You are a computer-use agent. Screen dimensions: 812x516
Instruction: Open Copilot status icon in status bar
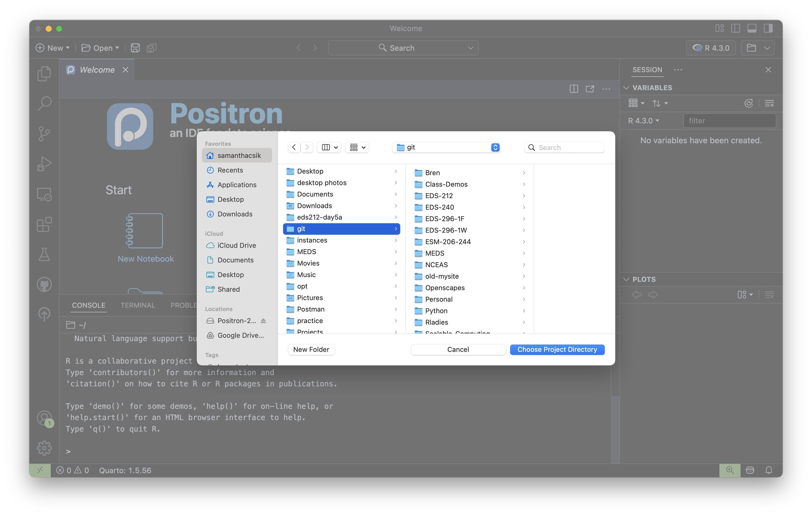click(x=750, y=470)
